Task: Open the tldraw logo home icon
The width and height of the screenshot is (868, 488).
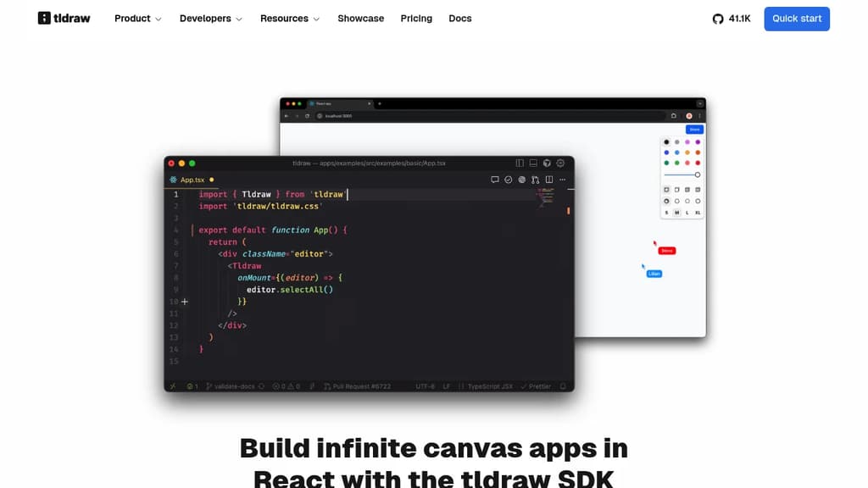Action: coord(45,18)
